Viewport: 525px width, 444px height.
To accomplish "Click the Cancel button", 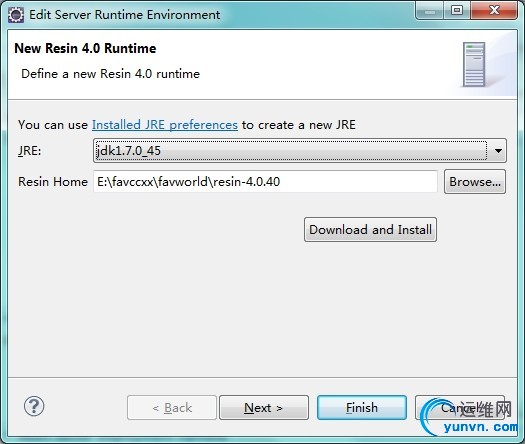I will tap(460, 408).
